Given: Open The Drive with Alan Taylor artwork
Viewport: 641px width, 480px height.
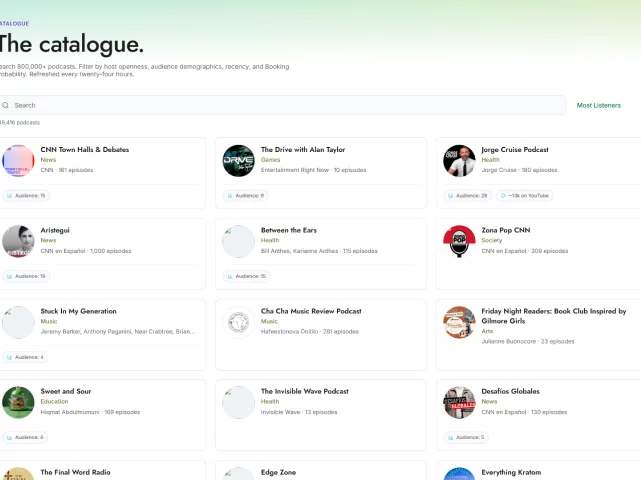Looking at the screenshot, I should point(239,161).
